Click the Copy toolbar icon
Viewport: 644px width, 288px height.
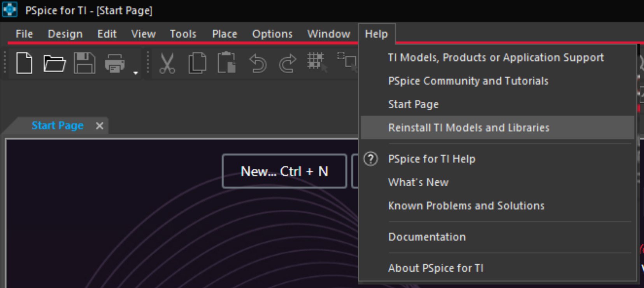pos(197,63)
